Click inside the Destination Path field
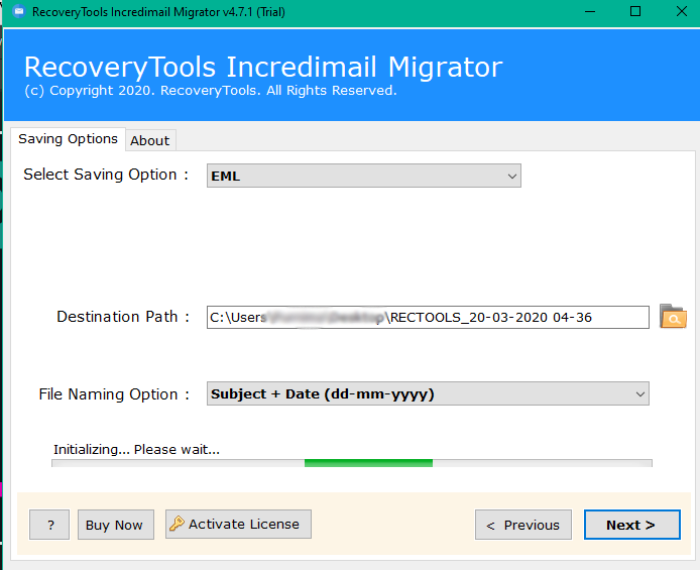 428,317
